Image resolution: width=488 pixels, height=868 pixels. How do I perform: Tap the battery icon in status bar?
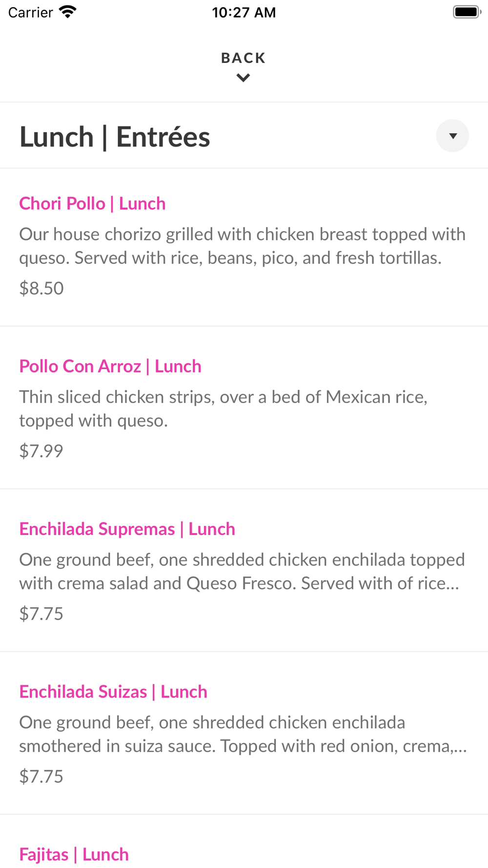[x=467, y=12]
